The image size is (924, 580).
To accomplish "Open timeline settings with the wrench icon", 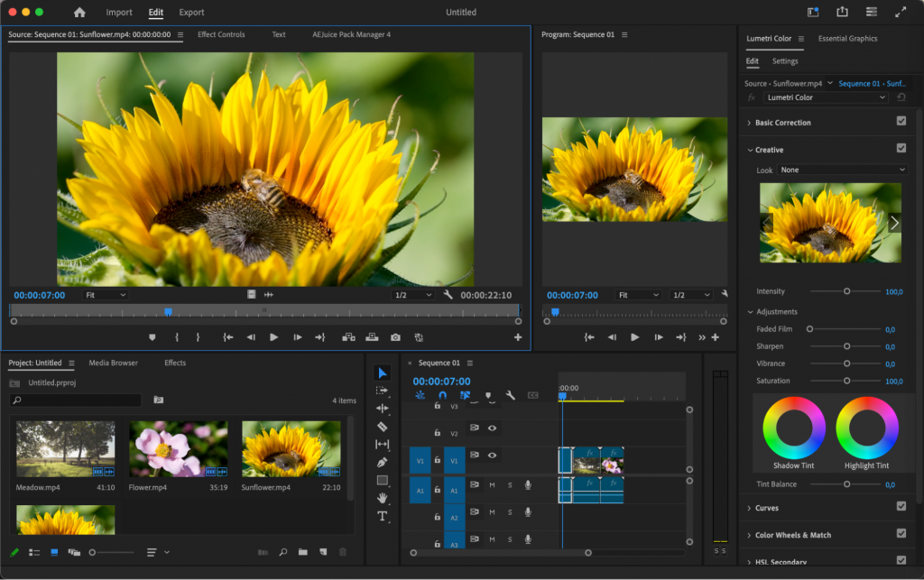I will point(511,395).
